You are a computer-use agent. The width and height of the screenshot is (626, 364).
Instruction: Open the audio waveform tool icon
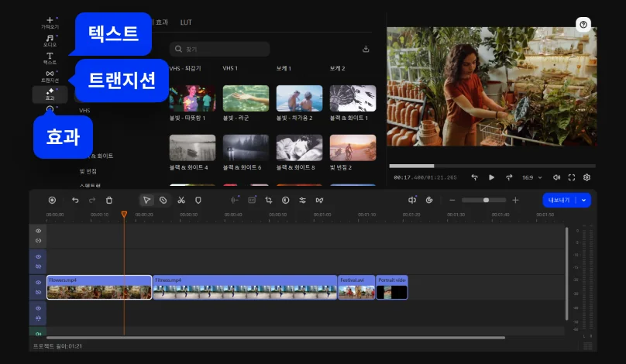coord(234,200)
